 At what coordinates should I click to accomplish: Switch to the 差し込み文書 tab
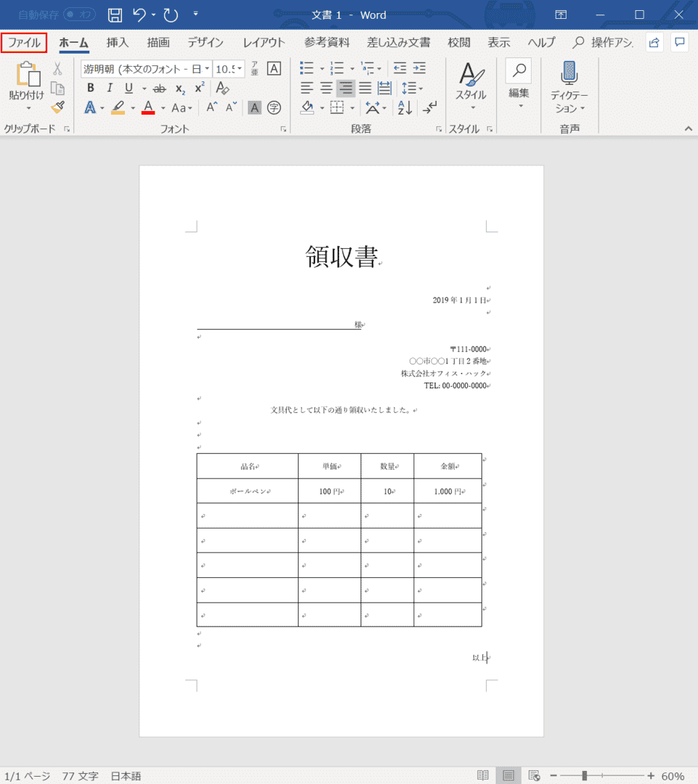(x=399, y=43)
